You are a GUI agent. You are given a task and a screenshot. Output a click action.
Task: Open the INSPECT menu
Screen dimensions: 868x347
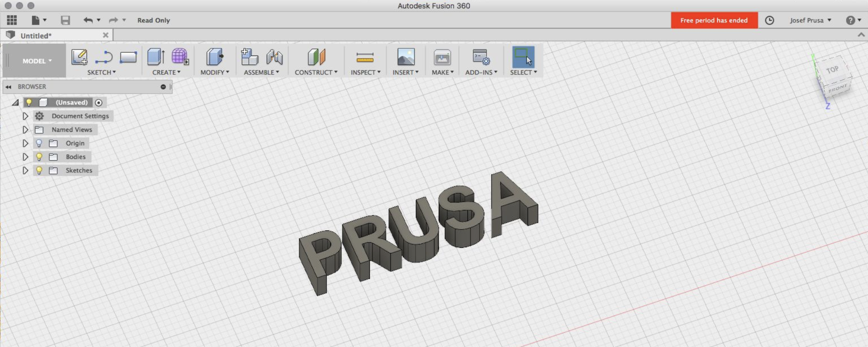pyautogui.click(x=365, y=72)
